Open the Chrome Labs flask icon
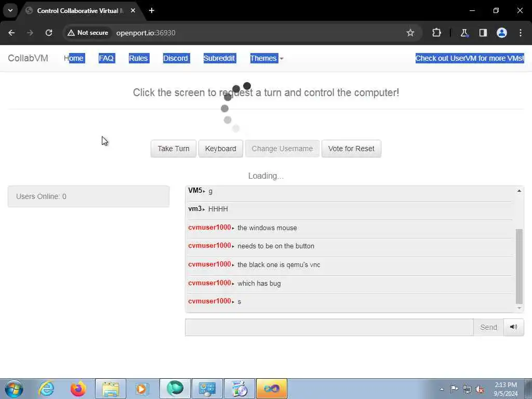 pos(464,33)
